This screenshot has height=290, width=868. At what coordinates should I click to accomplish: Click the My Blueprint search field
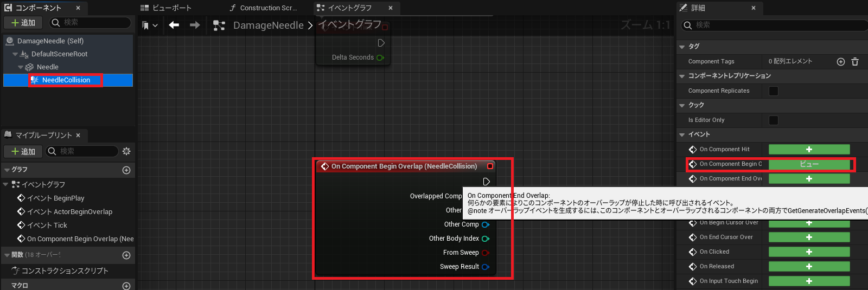pos(81,151)
